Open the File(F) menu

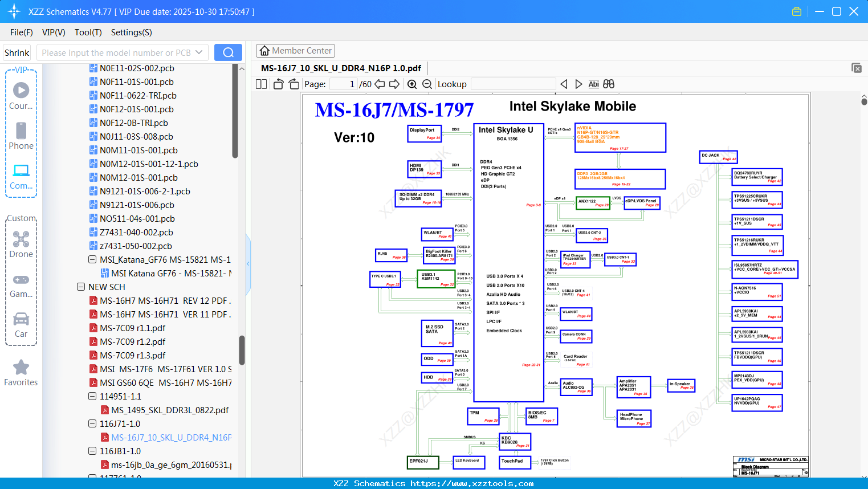coord(22,32)
